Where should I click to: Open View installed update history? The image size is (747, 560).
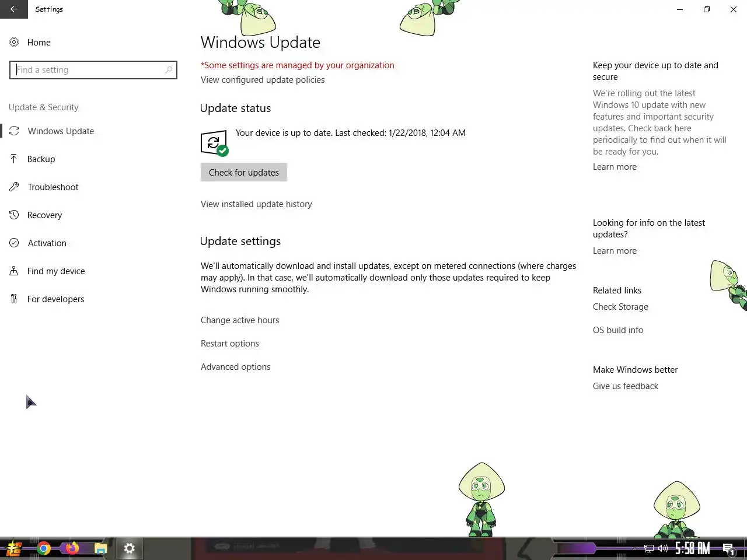[x=256, y=204]
